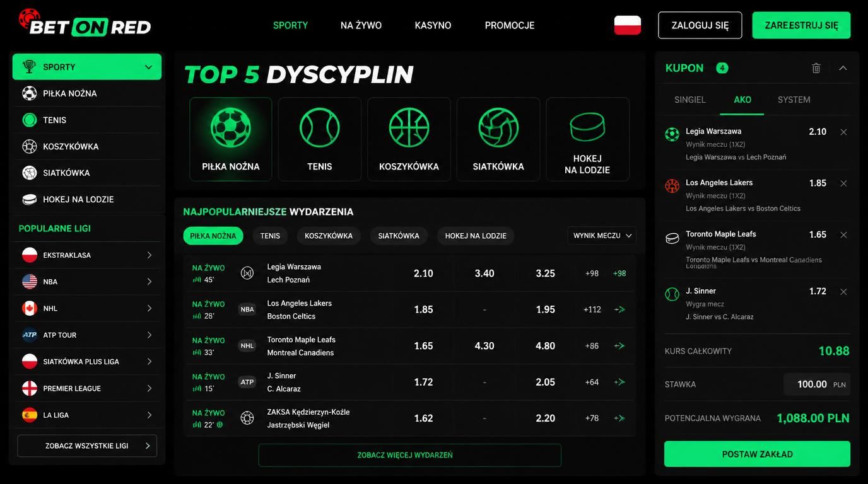Viewport: 868px width, 484px height.
Task: Expand the Ekstraklasa league
Action: 87,255
